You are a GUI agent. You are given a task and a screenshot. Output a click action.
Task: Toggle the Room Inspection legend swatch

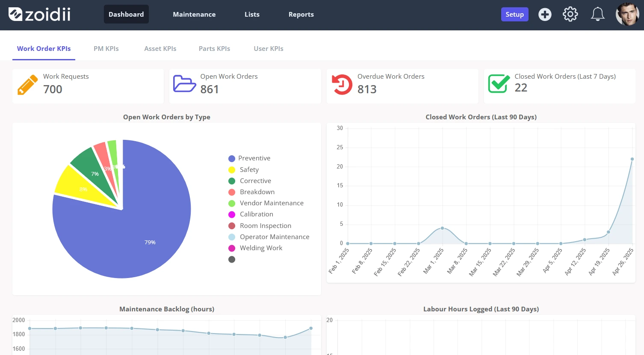(232, 226)
